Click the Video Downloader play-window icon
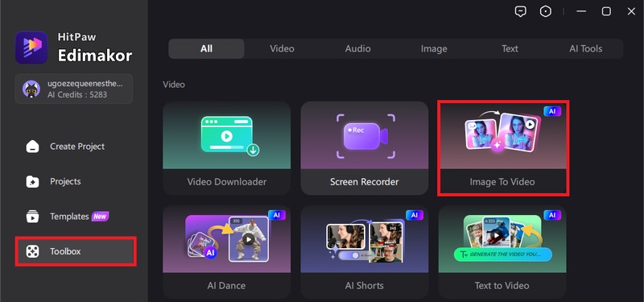The width and height of the screenshot is (644, 302). coord(229,136)
